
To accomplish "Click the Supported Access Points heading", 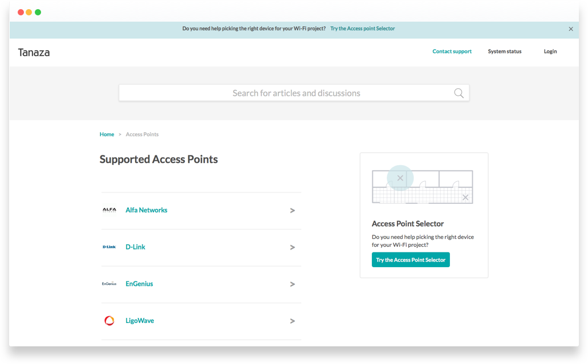I will pos(159,159).
